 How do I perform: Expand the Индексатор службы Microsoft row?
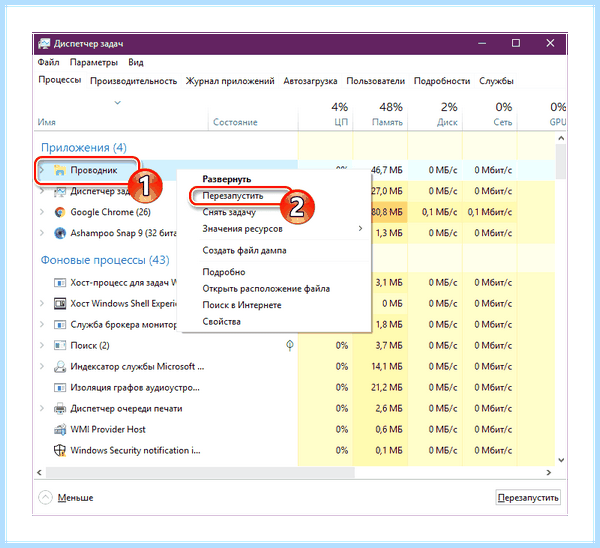(42, 367)
